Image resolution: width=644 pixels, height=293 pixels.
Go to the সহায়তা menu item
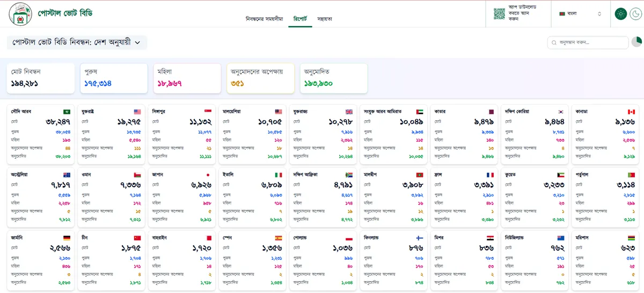click(x=324, y=19)
